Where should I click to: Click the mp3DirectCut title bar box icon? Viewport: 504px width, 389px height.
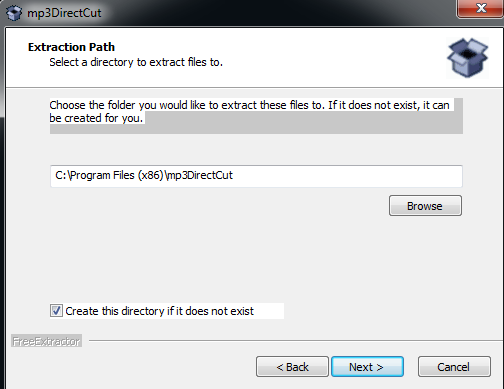click(14, 13)
